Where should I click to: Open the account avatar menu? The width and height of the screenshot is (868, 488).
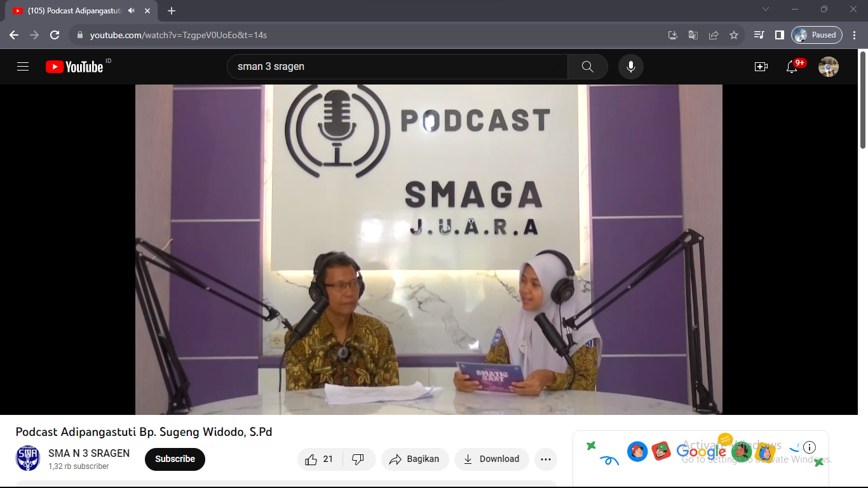click(x=828, y=67)
